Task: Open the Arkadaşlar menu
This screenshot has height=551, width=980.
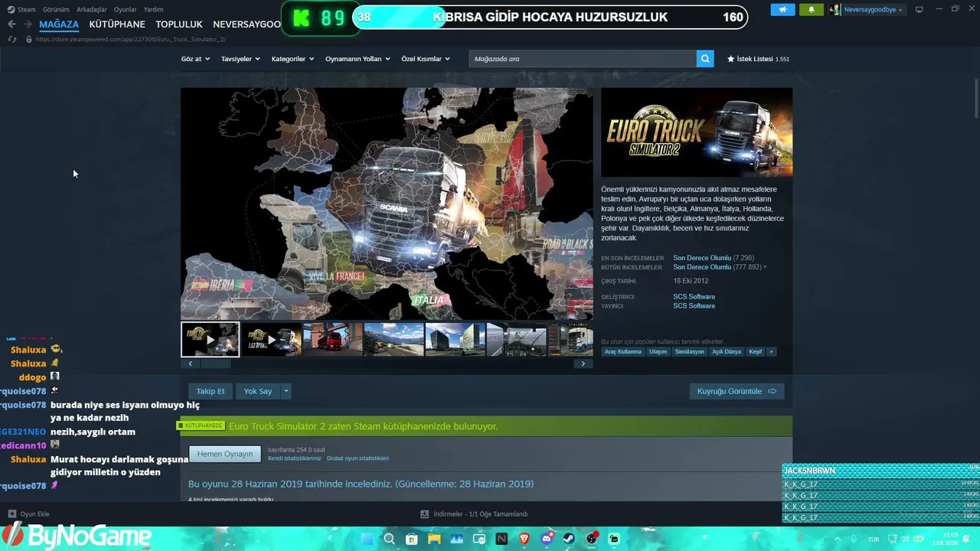Action: [x=92, y=10]
